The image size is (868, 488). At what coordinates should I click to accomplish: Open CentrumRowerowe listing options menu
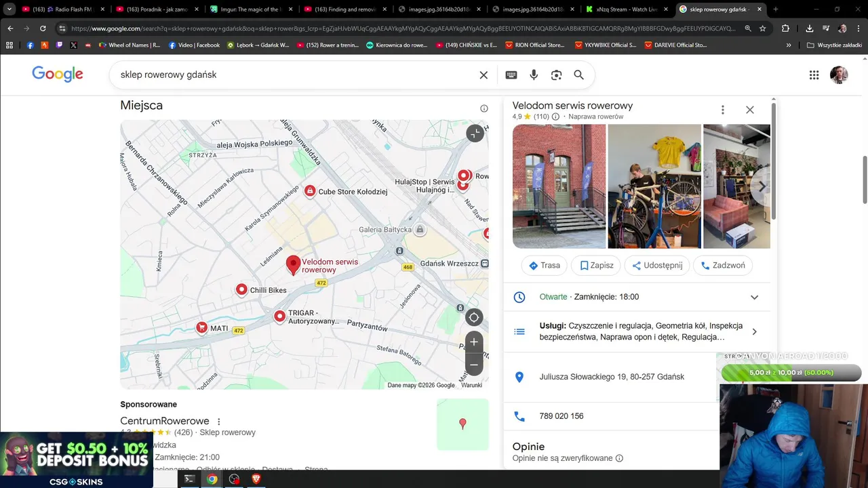click(219, 422)
